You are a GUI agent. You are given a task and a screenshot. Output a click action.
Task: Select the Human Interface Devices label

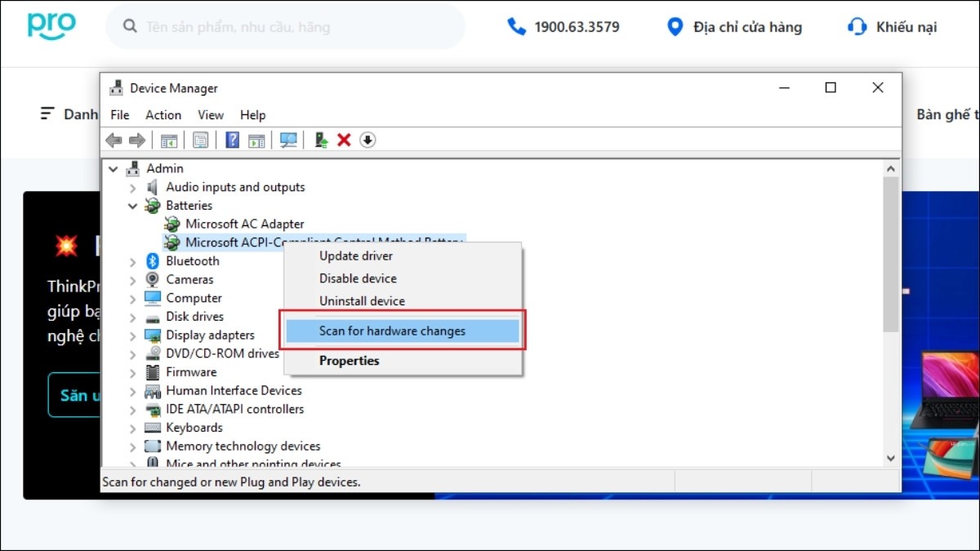(x=234, y=391)
